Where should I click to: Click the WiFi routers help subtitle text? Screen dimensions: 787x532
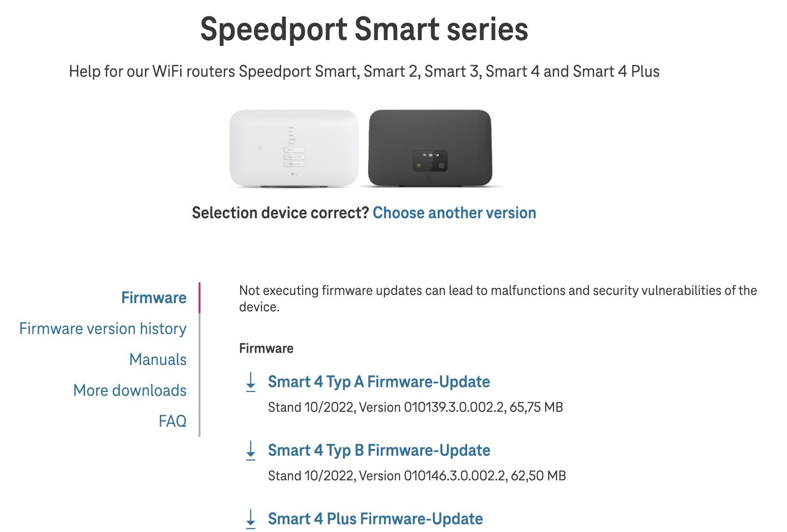364,71
